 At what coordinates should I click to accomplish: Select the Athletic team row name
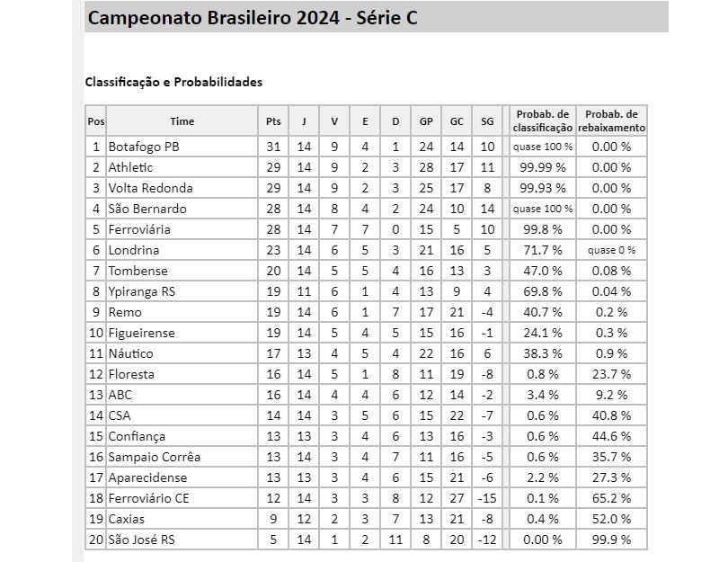click(x=131, y=167)
